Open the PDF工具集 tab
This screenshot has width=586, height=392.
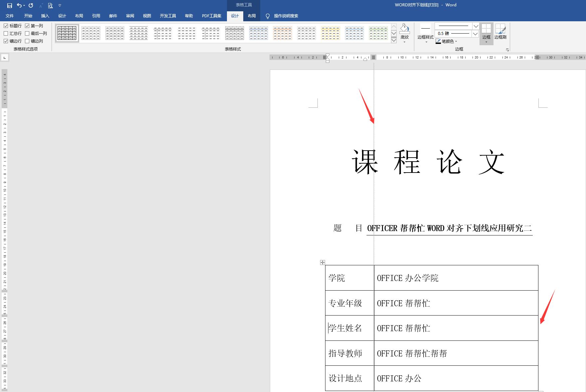(x=212, y=16)
